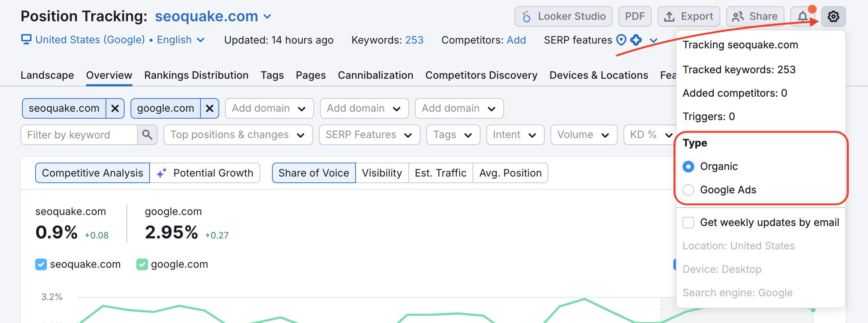
Task: Expand Top positions & changes dropdown
Action: (238, 135)
